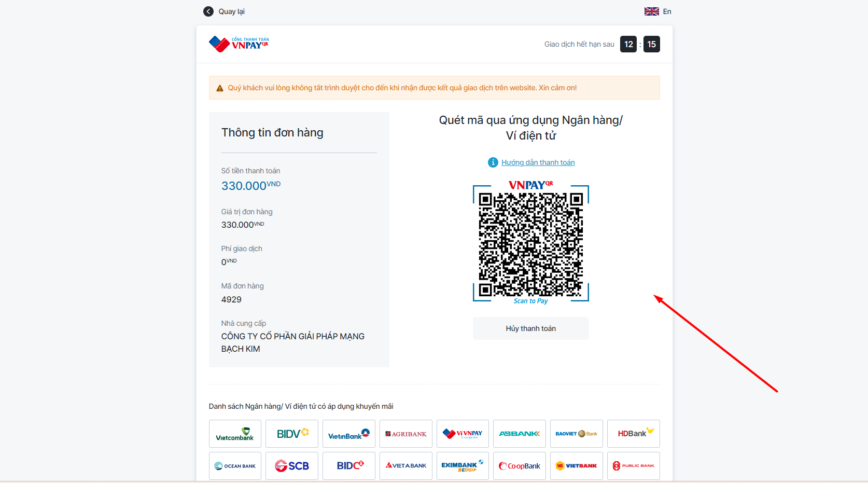Choose HDBank logo tile
This screenshot has height=483, width=868.
pos(634,434)
